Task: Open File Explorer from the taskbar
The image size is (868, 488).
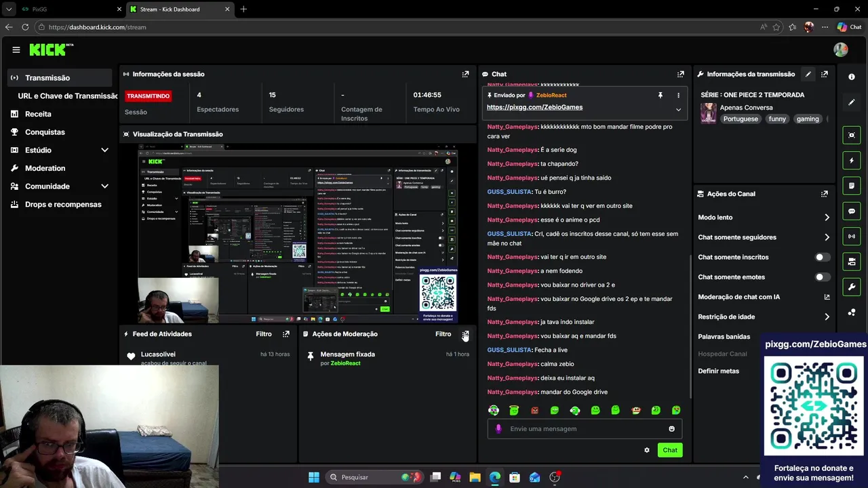Action: click(475, 477)
